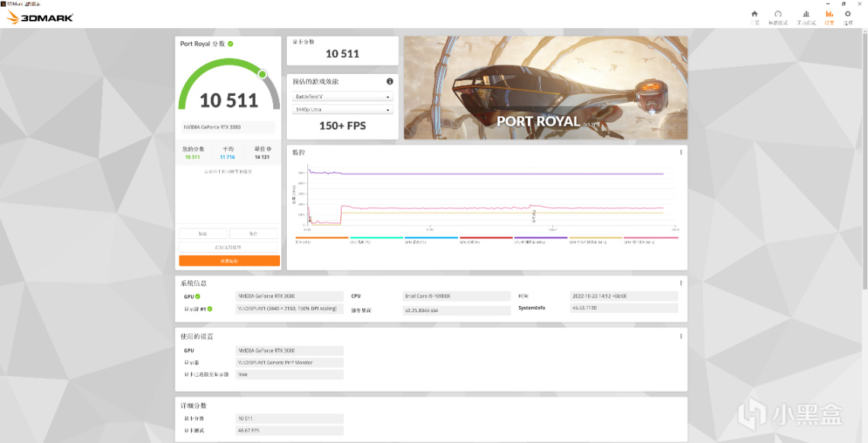Click the SystemInfo v5.53.1130 value
The height and width of the screenshot is (443, 868).
click(x=624, y=308)
